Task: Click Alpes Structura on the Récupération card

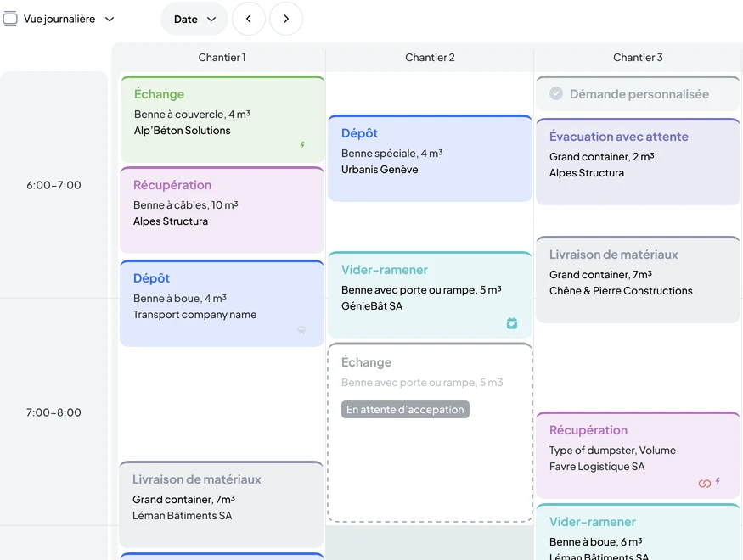Action: click(170, 221)
